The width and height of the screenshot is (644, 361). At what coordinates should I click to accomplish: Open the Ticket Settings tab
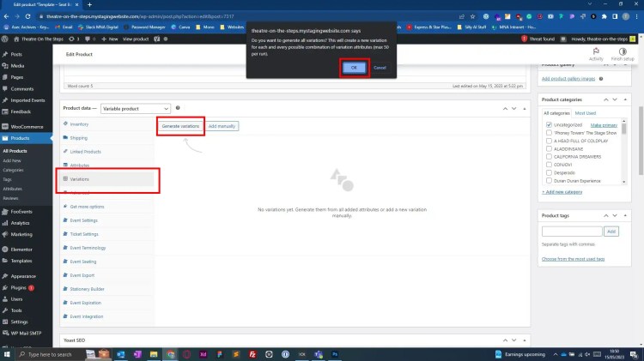coord(84,234)
